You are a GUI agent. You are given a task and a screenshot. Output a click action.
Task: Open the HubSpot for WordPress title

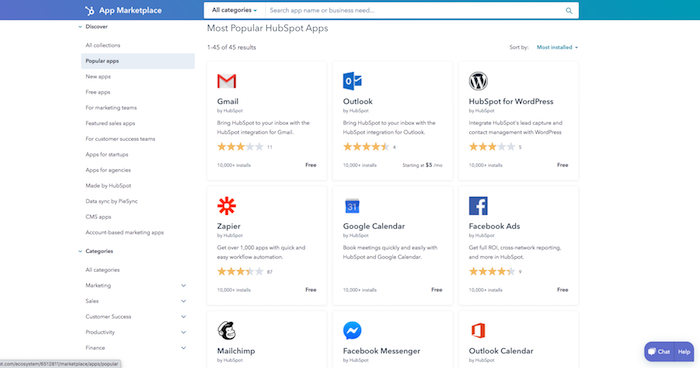click(x=511, y=102)
